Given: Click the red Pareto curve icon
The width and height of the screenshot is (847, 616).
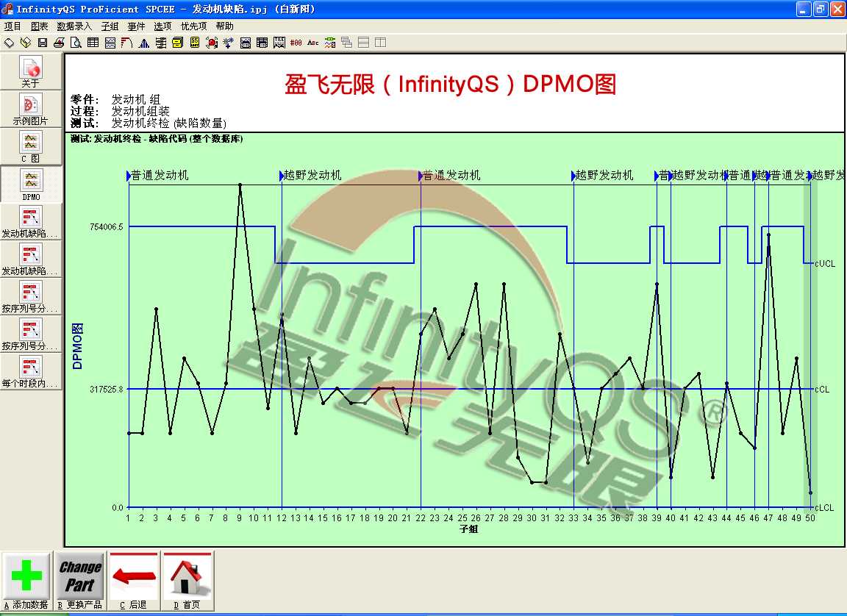Looking at the screenshot, I should pyautogui.click(x=127, y=43).
